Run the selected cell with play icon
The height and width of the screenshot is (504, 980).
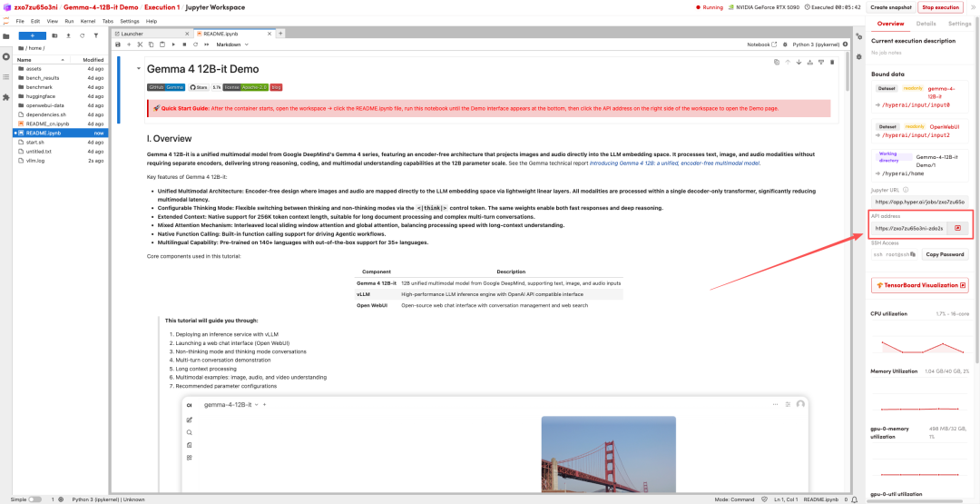(173, 44)
